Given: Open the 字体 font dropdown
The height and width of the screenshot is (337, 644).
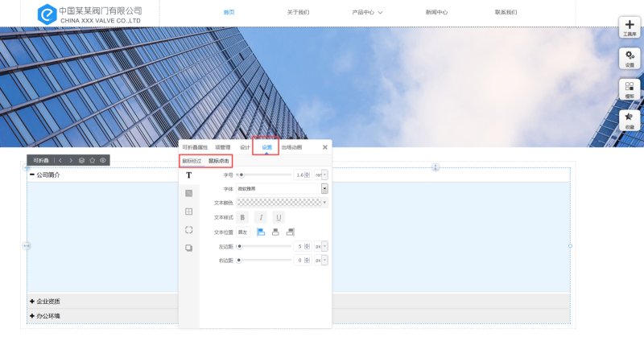Looking at the screenshot, I should coord(324,188).
